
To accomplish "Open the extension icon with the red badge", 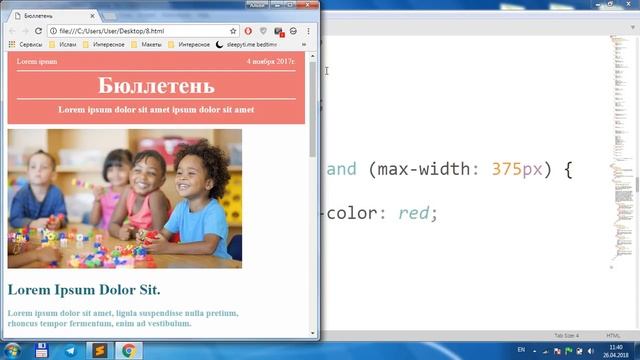I will (x=279, y=31).
